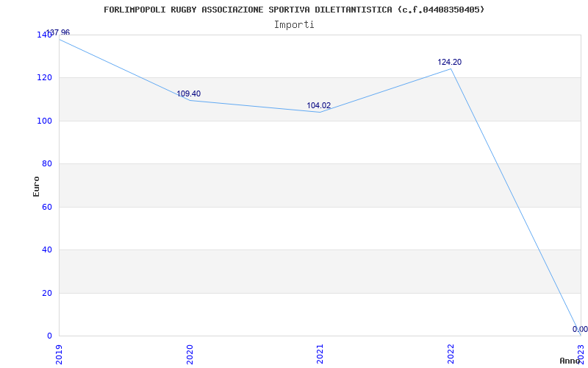Click the 124.20 data label
This screenshot has height=368, width=588.
click(x=450, y=62)
